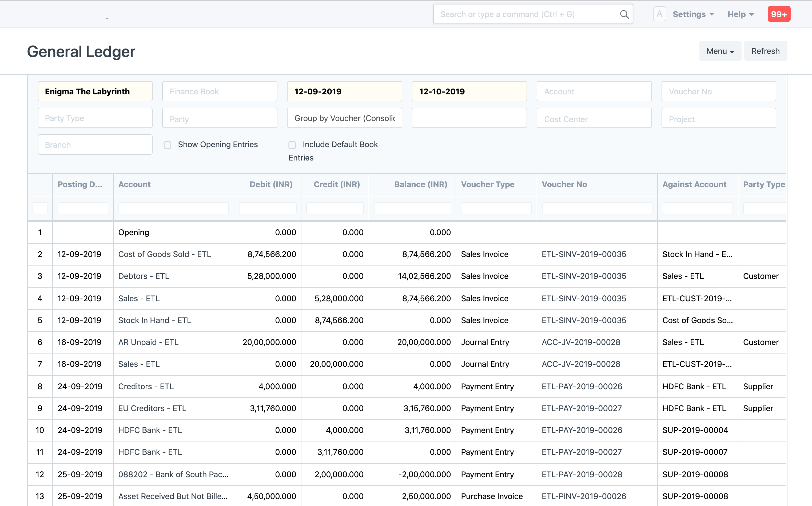Open the Menu dropdown button

pyautogui.click(x=720, y=51)
